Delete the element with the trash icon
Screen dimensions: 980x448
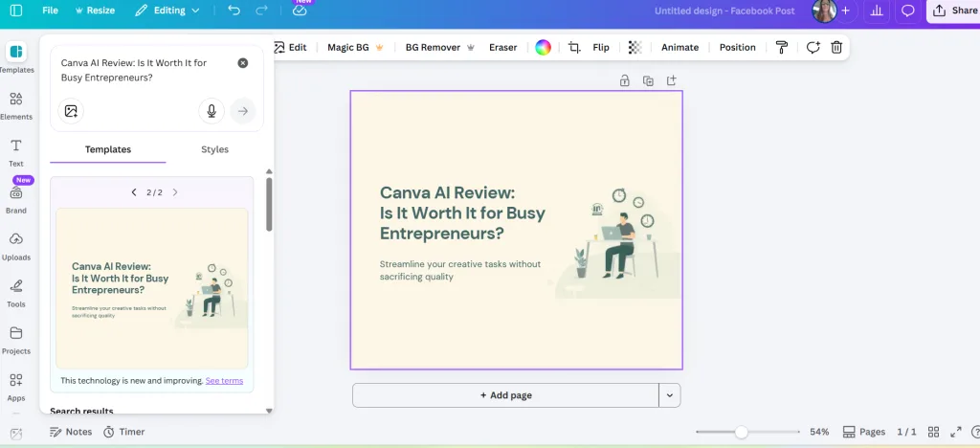tap(836, 48)
